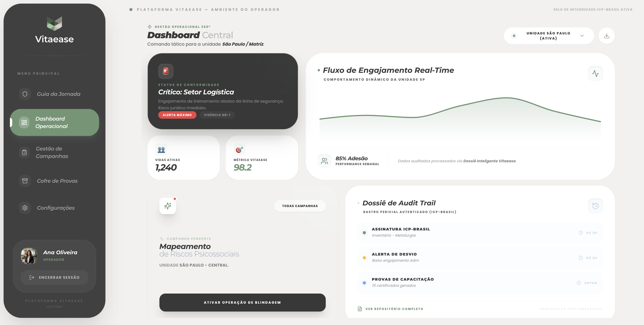Select the red alert siren icon on status card
Screen dimensions: 644x325
[x=166, y=71]
